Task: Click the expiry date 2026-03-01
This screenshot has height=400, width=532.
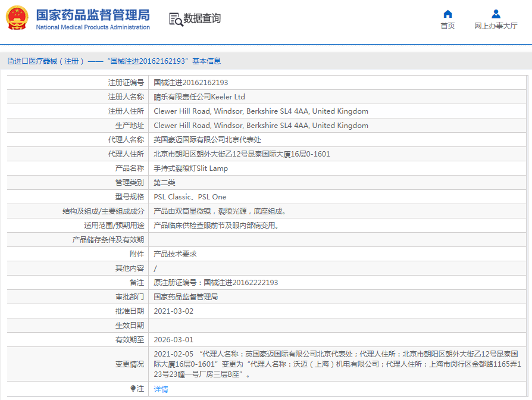Action: [x=173, y=340]
